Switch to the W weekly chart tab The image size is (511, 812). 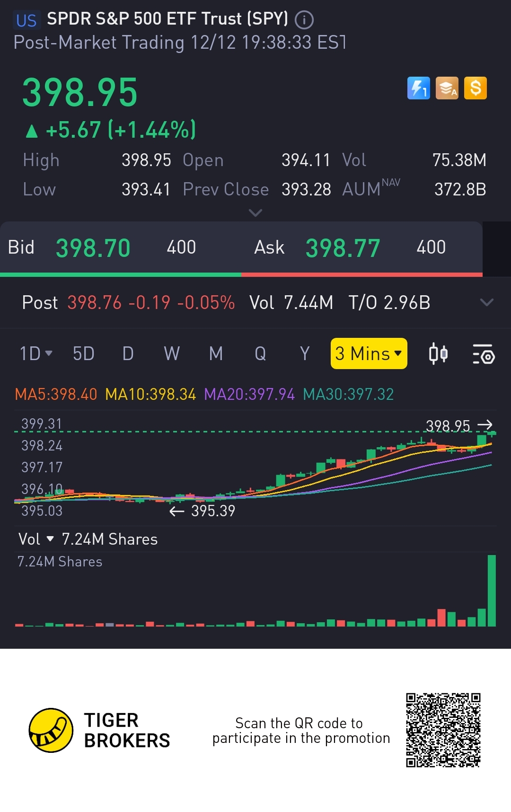(x=172, y=353)
